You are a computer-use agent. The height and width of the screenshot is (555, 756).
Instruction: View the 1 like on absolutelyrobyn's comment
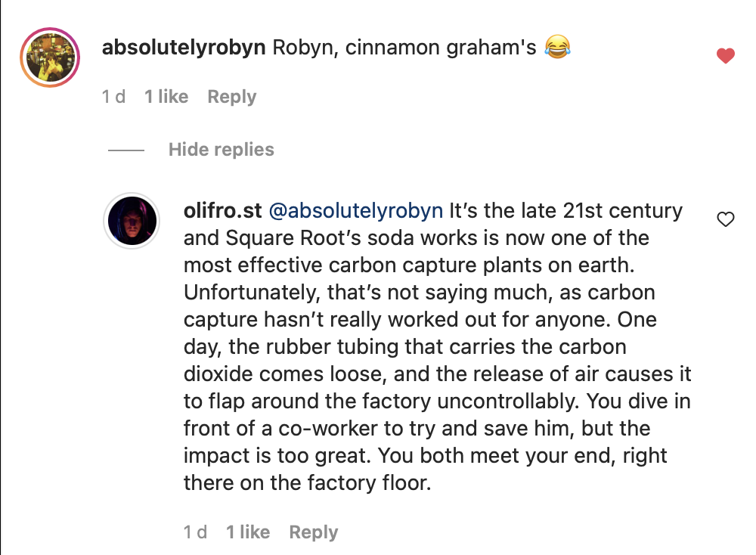(166, 97)
